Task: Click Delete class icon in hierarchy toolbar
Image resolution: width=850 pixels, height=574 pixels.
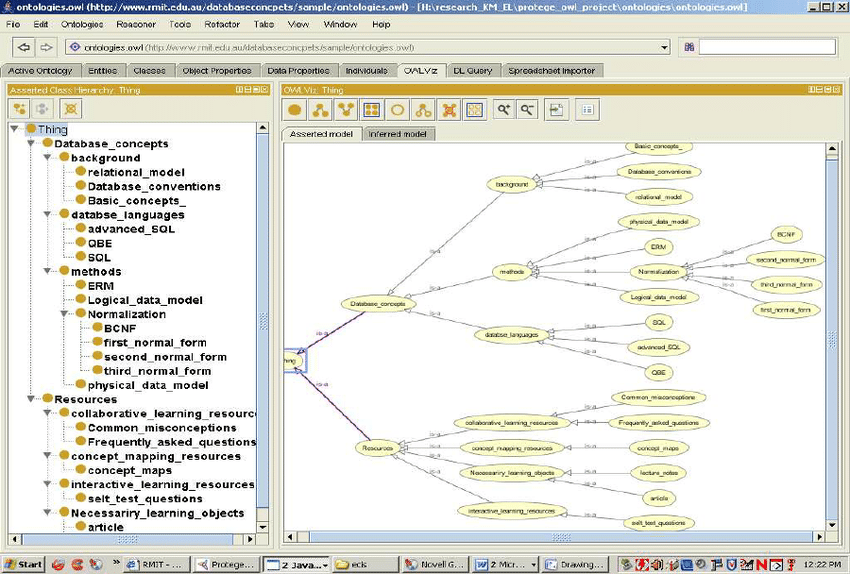Action: [x=70, y=109]
